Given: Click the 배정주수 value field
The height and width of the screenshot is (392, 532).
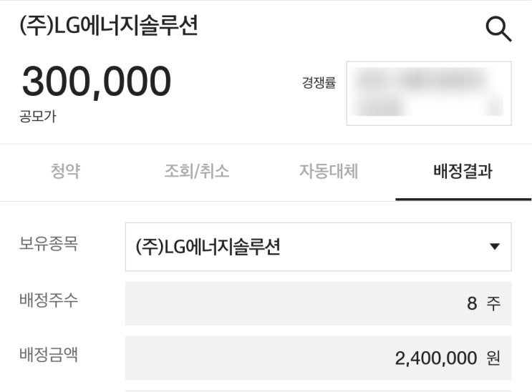Looking at the screenshot, I should click(318, 303).
